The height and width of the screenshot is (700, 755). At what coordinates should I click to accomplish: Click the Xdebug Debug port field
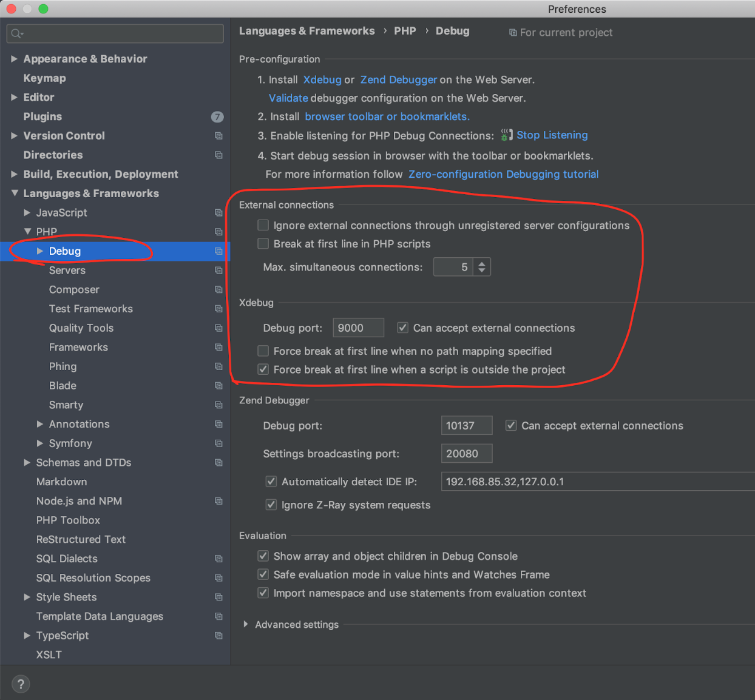pyautogui.click(x=359, y=328)
